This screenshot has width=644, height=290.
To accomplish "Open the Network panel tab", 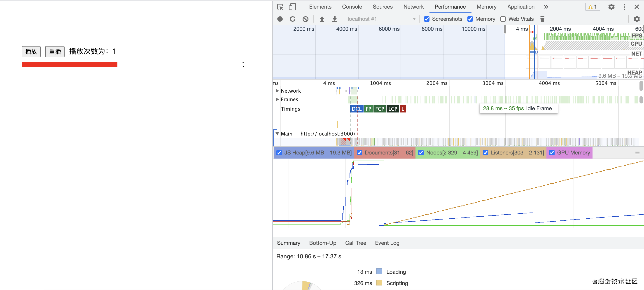I will click(x=413, y=7).
